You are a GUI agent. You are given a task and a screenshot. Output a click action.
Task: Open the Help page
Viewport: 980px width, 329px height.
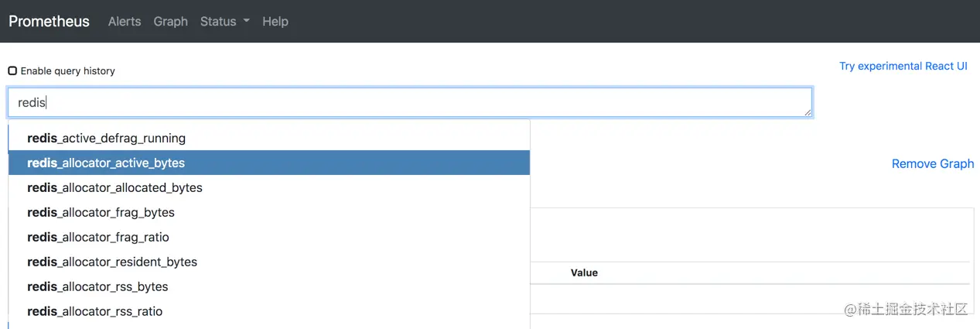pyautogui.click(x=275, y=22)
